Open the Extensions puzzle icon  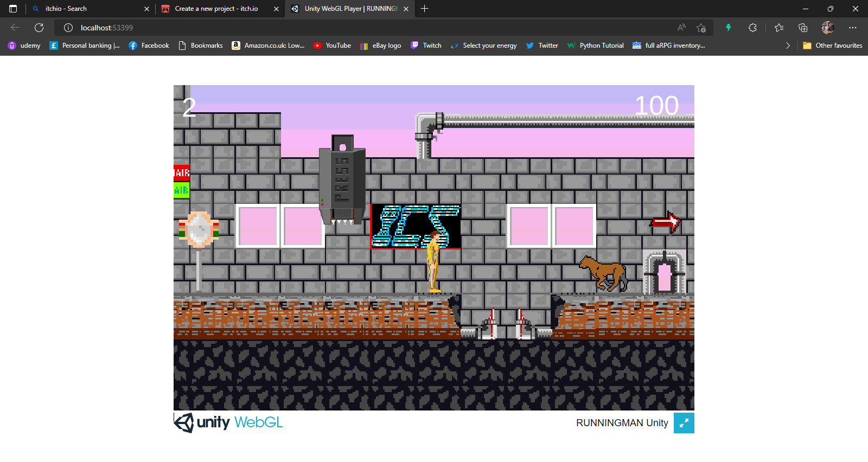752,28
